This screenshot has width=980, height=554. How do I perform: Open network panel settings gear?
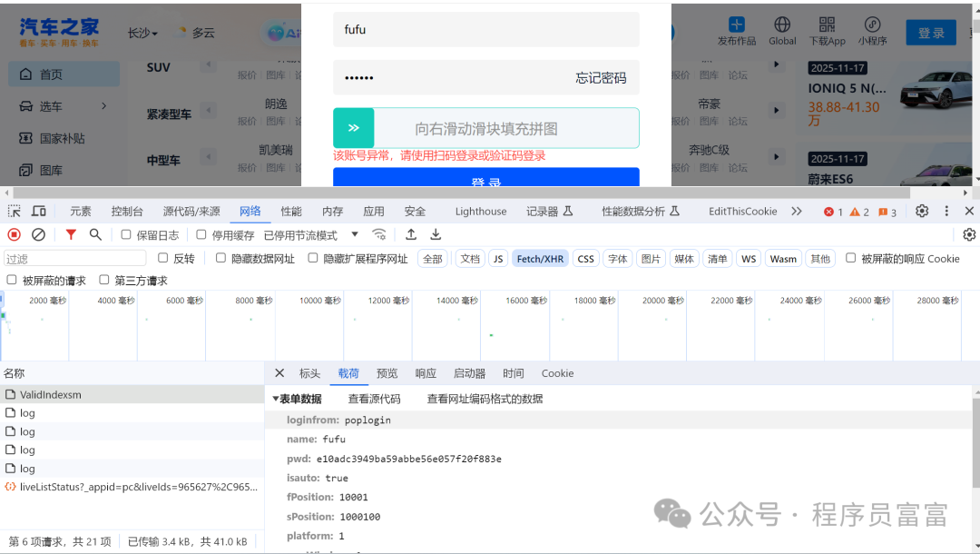click(969, 234)
